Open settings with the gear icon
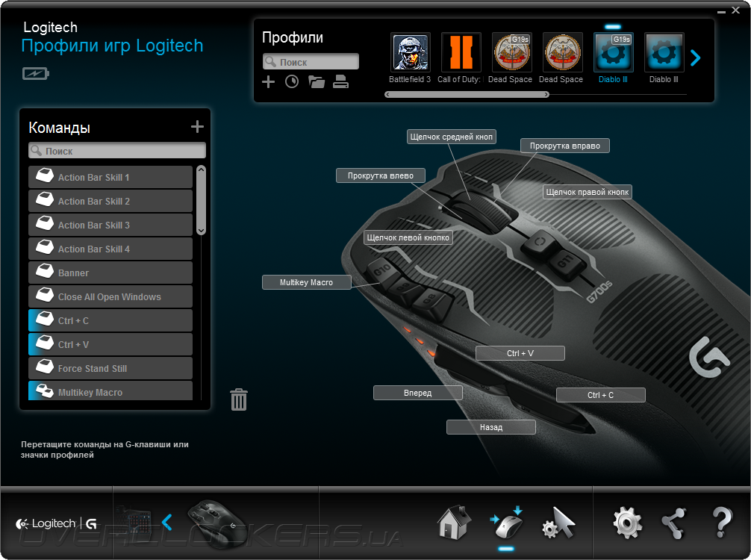 coord(627,523)
